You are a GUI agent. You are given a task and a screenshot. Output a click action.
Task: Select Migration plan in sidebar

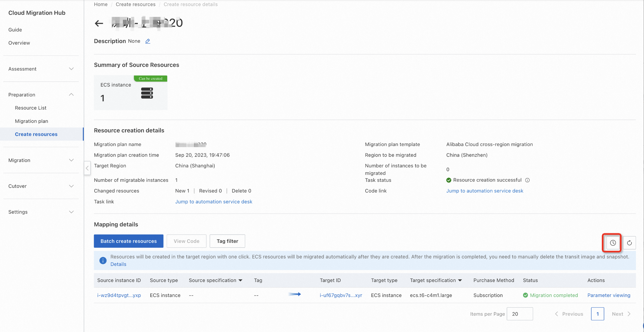click(x=31, y=121)
